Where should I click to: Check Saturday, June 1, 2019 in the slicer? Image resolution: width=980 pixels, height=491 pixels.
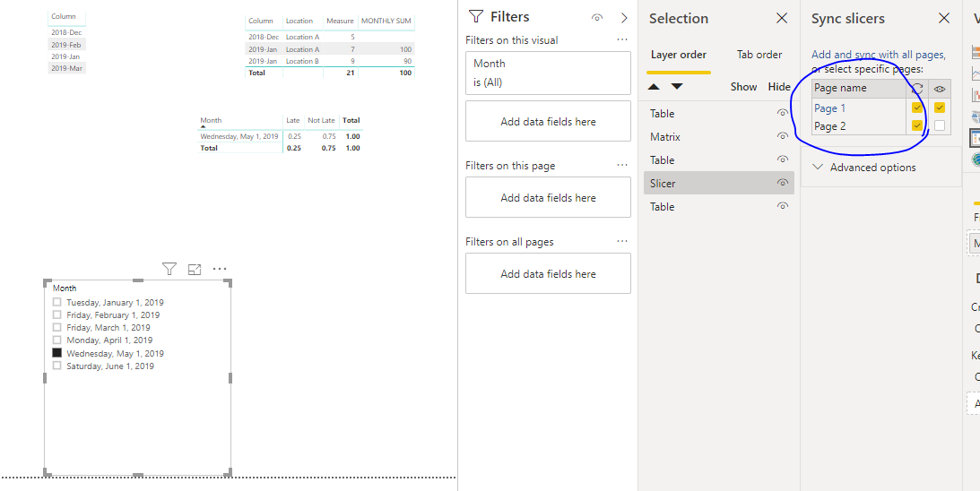point(56,366)
